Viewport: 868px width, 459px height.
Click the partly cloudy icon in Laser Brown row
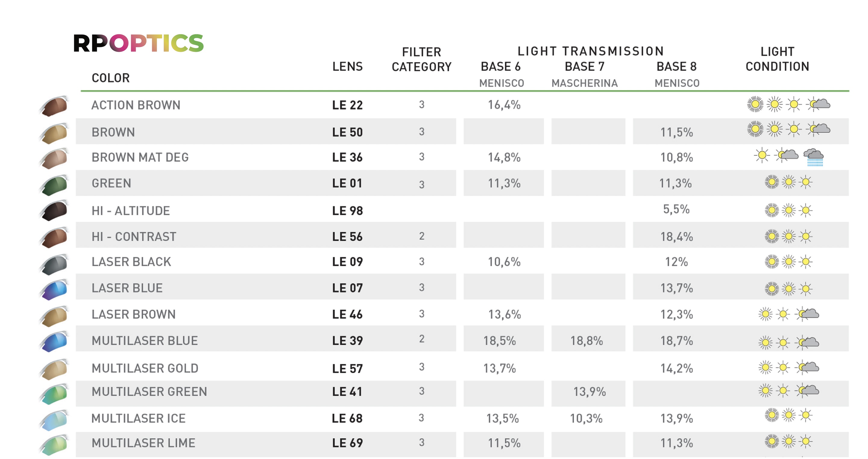[x=808, y=314]
